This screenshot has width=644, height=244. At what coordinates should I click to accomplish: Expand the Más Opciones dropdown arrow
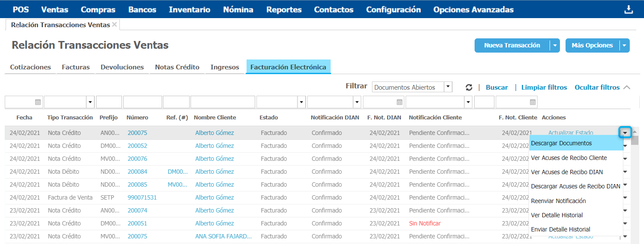pos(625,45)
